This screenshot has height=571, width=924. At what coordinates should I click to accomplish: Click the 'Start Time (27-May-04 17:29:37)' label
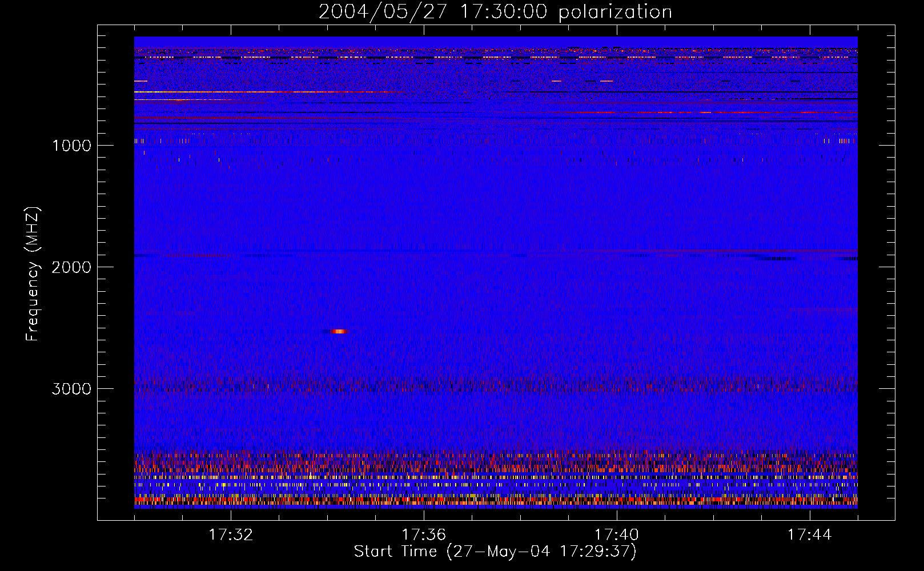click(x=495, y=552)
